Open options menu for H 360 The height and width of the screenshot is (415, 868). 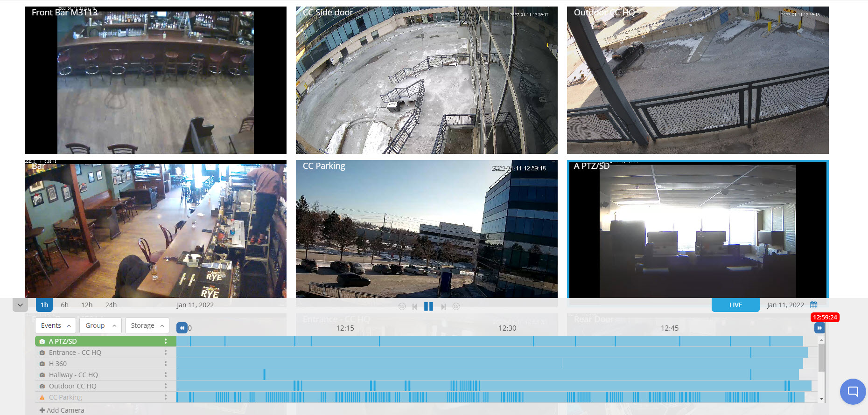166,364
